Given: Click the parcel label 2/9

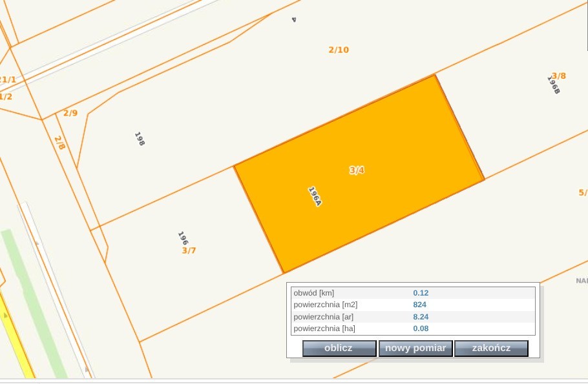Looking at the screenshot, I should click(x=70, y=113).
